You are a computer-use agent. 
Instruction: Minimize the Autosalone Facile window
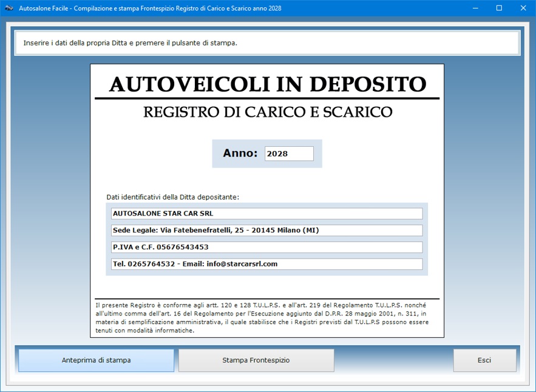[x=475, y=8]
